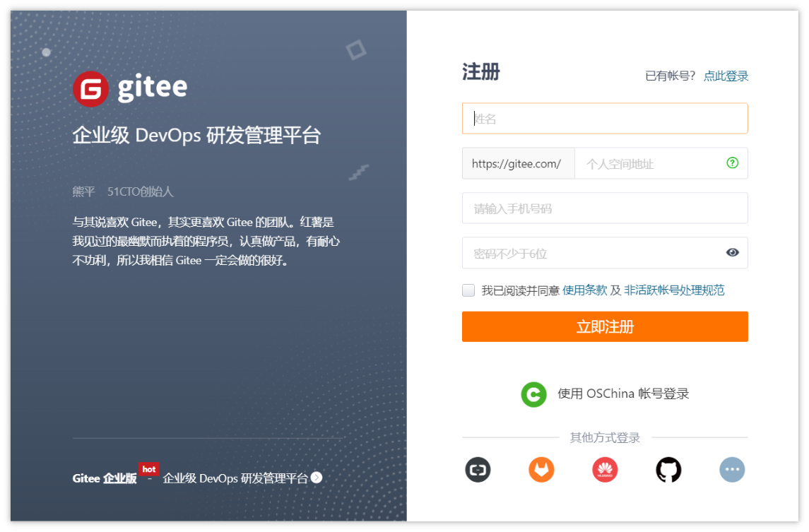Click the gitee wordmark text
Screen dimensions: 809x532
point(152,88)
